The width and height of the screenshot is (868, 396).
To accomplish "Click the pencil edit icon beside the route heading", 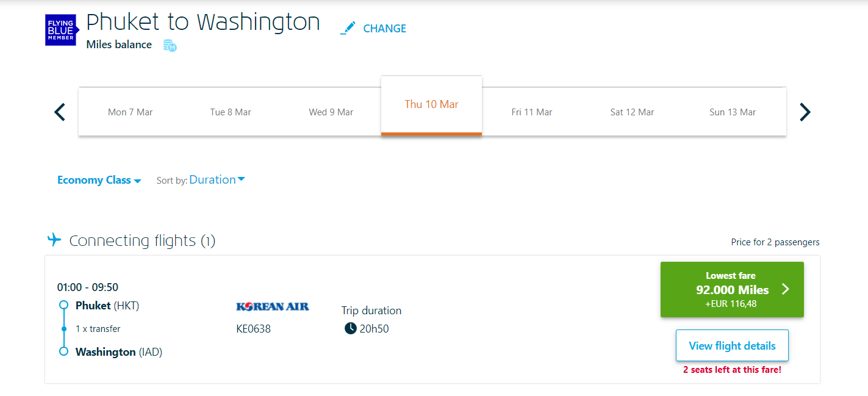I will [x=348, y=27].
